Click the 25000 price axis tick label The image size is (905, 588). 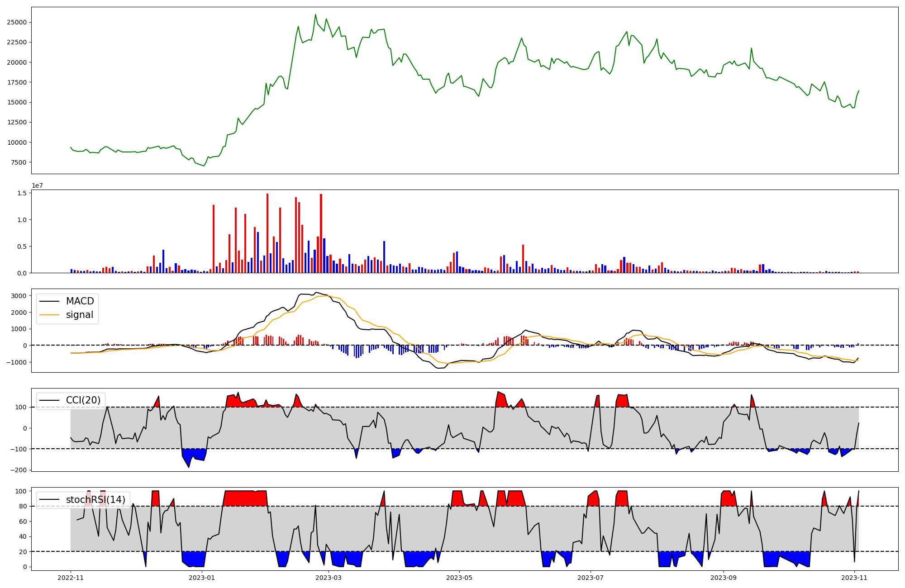(17, 22)
